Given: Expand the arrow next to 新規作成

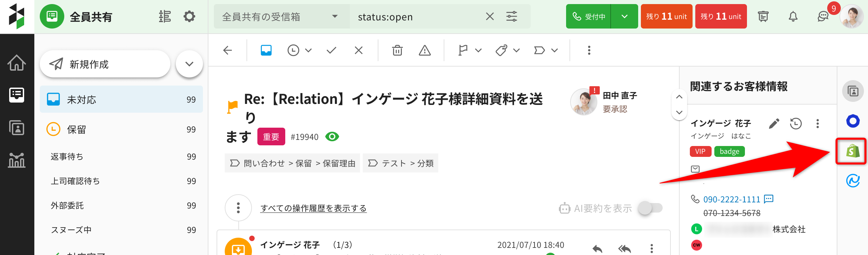Looking at the screenshot, I should pos(189,64).
